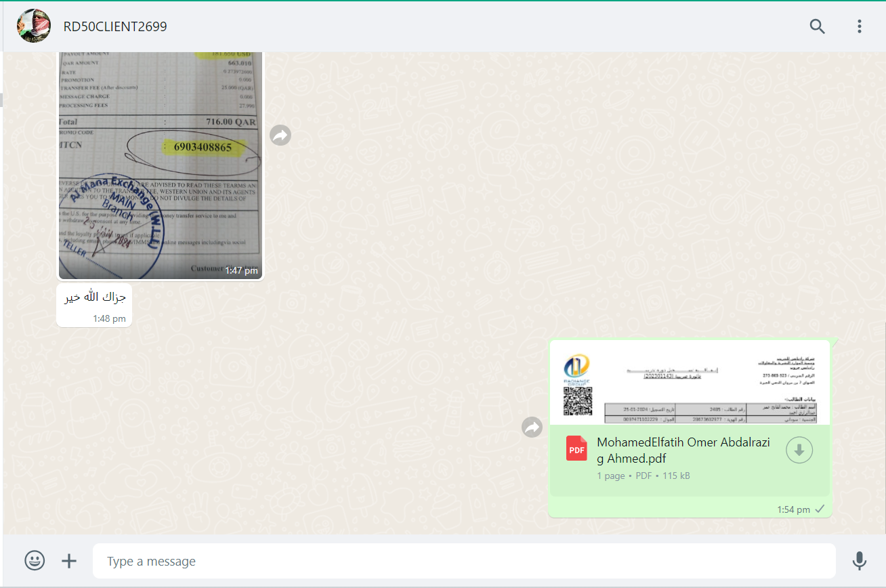Open search in the chat

click(x=818, y=26)
